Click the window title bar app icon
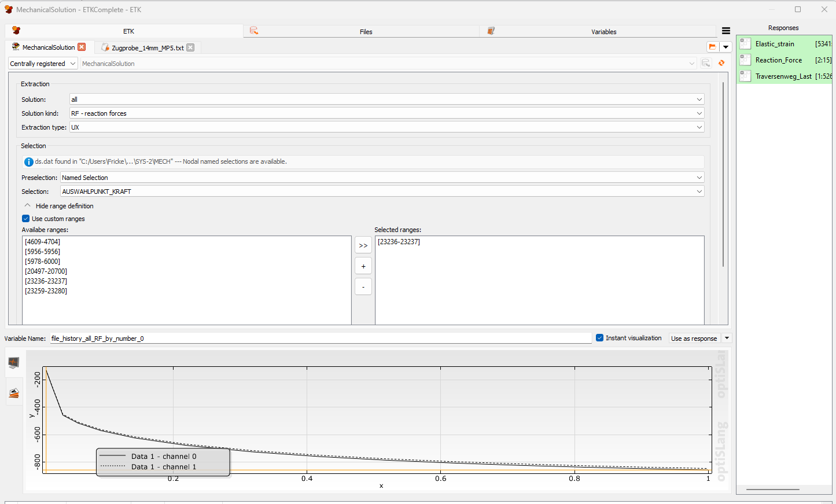Image resolution: width=836 pixels, height=504 pixels. pos(9,9)
